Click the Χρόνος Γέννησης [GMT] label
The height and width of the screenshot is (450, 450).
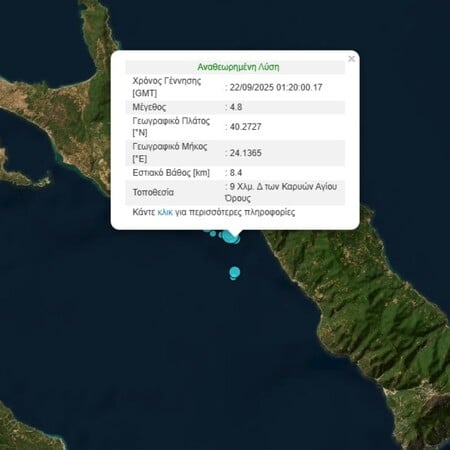(166, 87)
